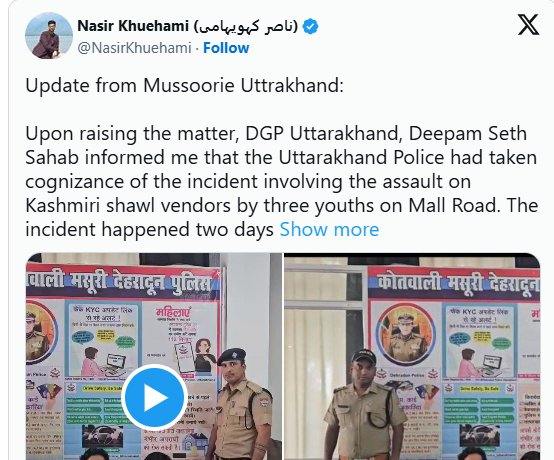
Task: Expand the tweet with Show more
Action: 329,229
